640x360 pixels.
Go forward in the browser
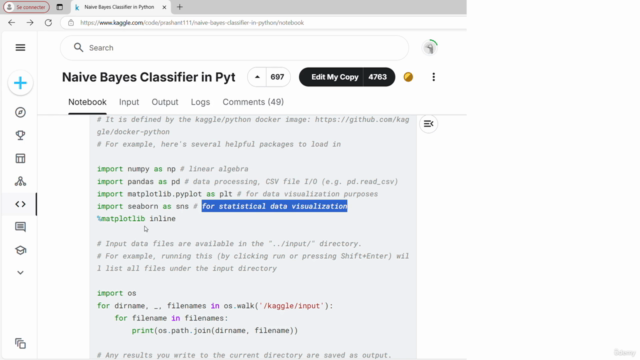(x=30, y=22)
